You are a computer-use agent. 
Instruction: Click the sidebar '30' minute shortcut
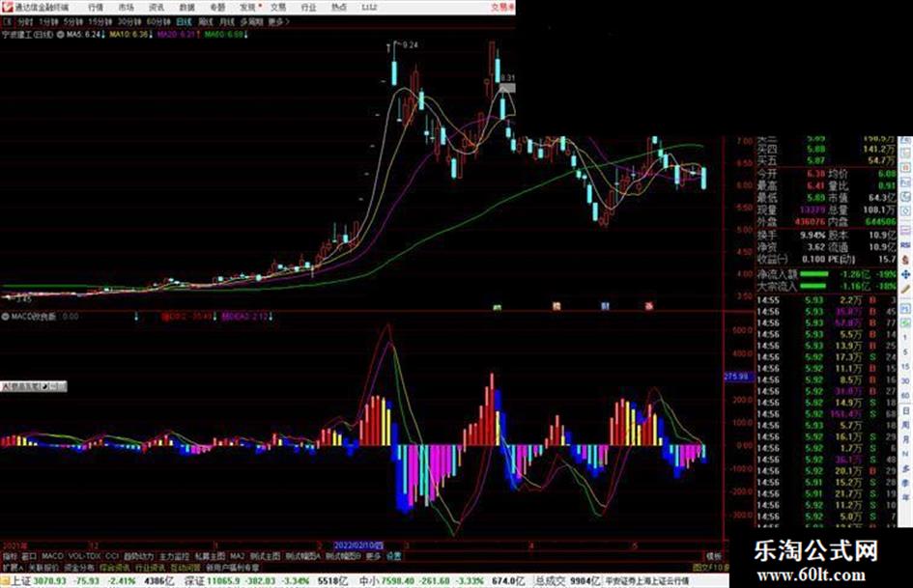(905, 381)
